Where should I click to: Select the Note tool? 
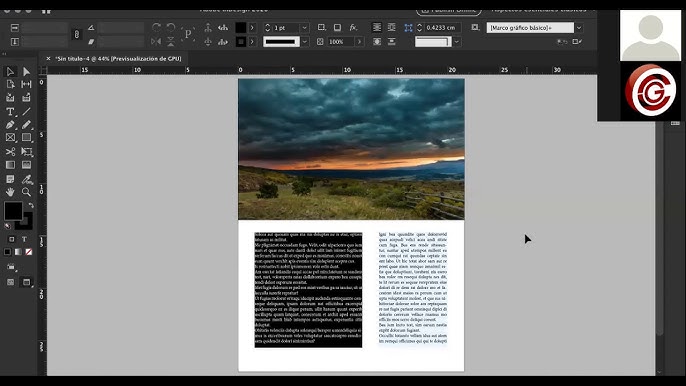(x=10, y=179)
